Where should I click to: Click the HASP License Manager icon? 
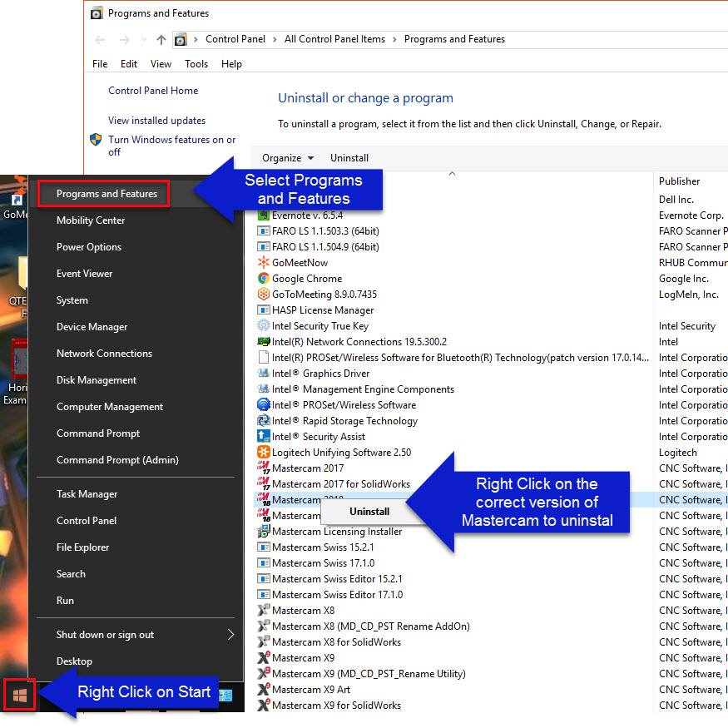pos(263,310)
